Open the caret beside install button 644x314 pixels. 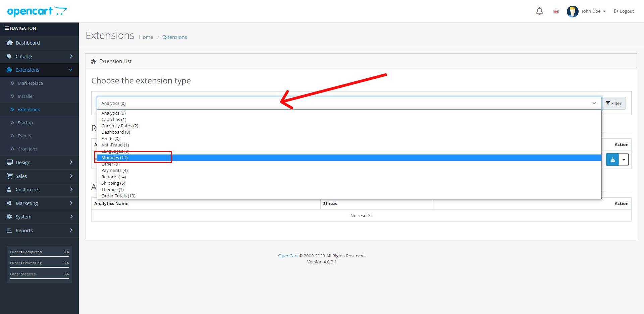(624, 160)
